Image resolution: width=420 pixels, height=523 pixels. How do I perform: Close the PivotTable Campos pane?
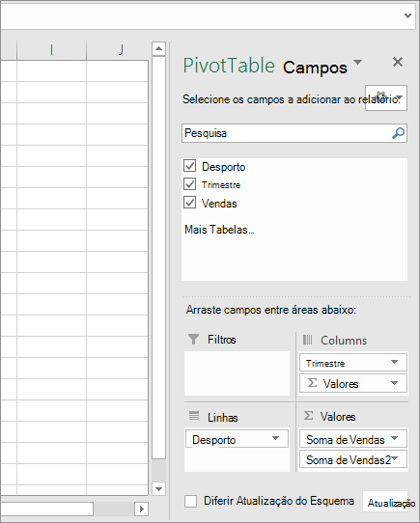tap(397, 62)
